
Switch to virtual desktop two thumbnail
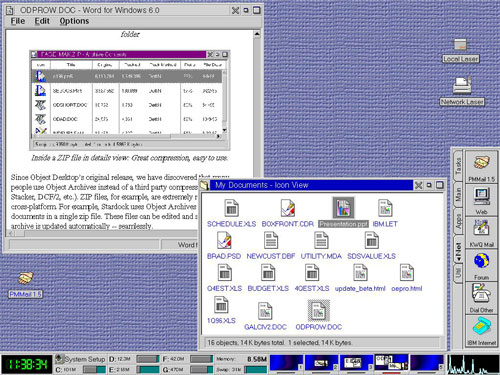coord(322,363)
